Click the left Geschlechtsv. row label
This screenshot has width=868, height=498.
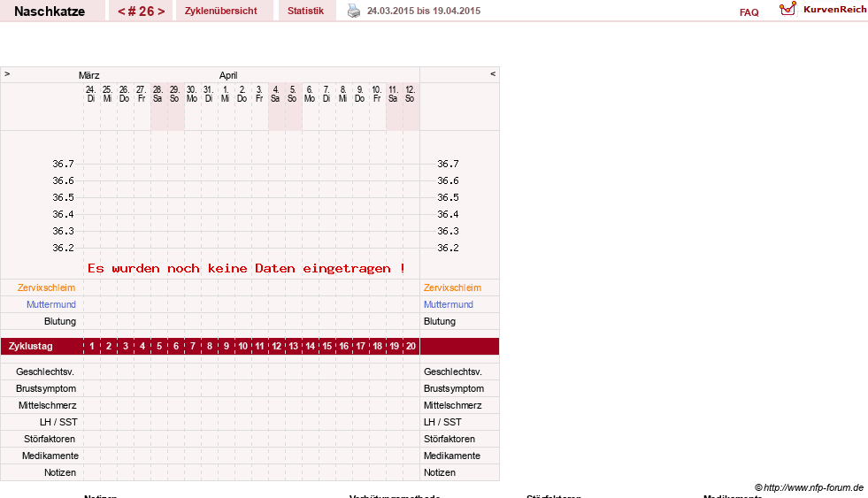(45, 372)
